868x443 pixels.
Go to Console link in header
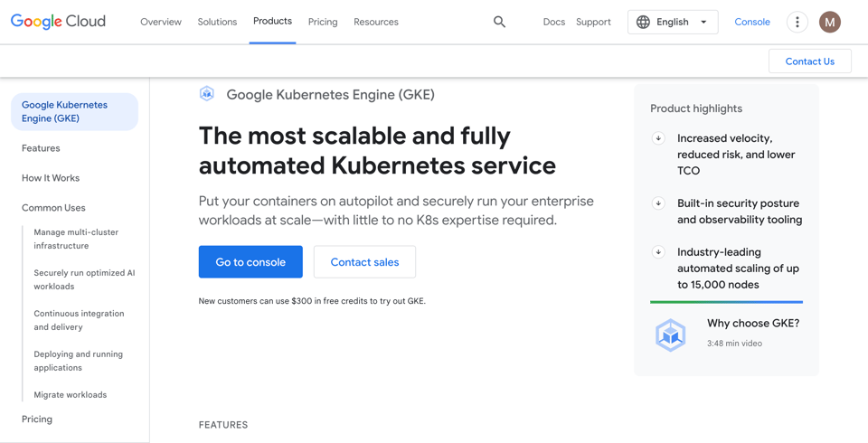751,22
